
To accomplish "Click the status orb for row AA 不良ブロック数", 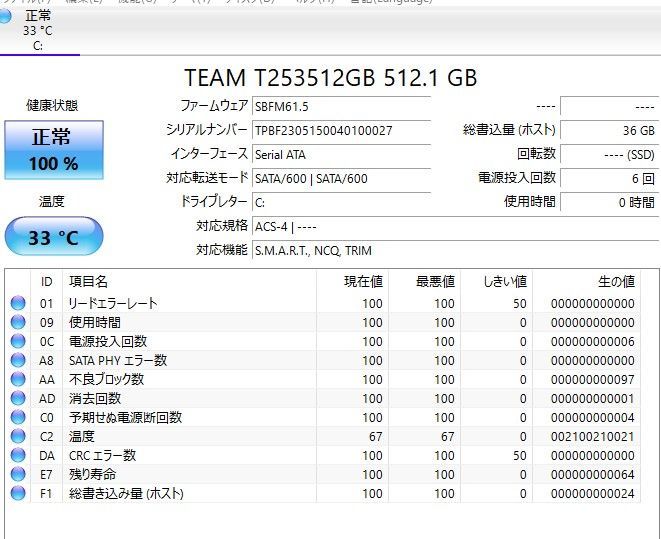I will pyautogui.click(x=18, y=379).
